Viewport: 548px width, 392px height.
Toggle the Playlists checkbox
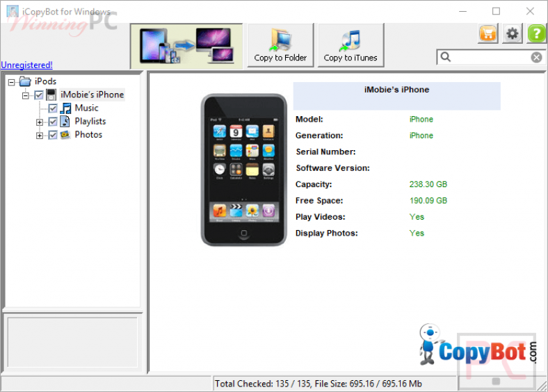point(53,122)
